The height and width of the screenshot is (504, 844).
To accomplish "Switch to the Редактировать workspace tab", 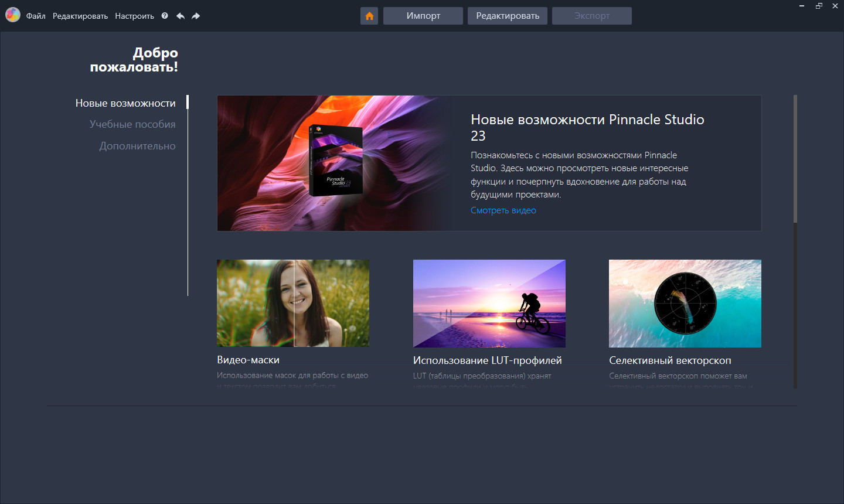I will pyautogui.click(x=508, y=16).
